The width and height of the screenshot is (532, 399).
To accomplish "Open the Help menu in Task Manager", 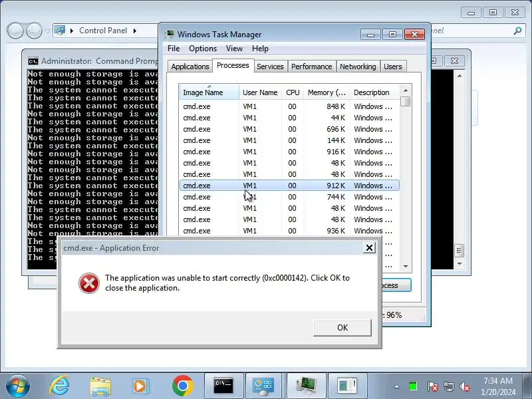I will click(260, 49).
